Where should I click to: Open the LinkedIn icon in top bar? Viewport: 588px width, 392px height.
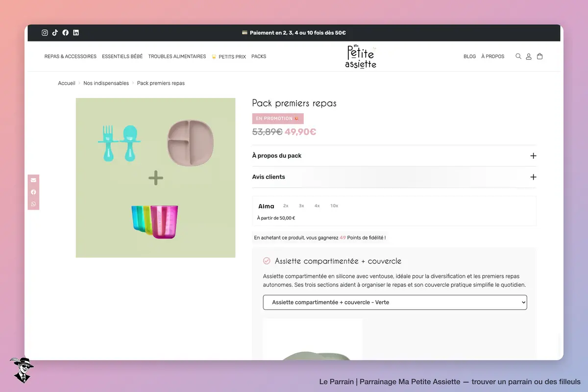(x=76, y=33)
